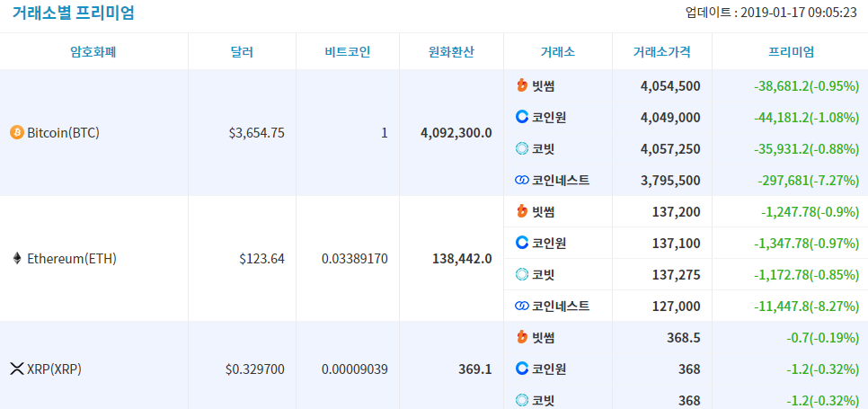Click the 빗썸 icon in the Ethereum group

pos(521,211)
